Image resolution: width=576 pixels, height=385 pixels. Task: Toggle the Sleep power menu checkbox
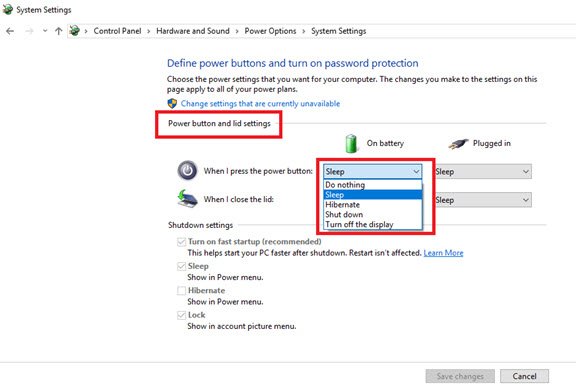(181, 266)
